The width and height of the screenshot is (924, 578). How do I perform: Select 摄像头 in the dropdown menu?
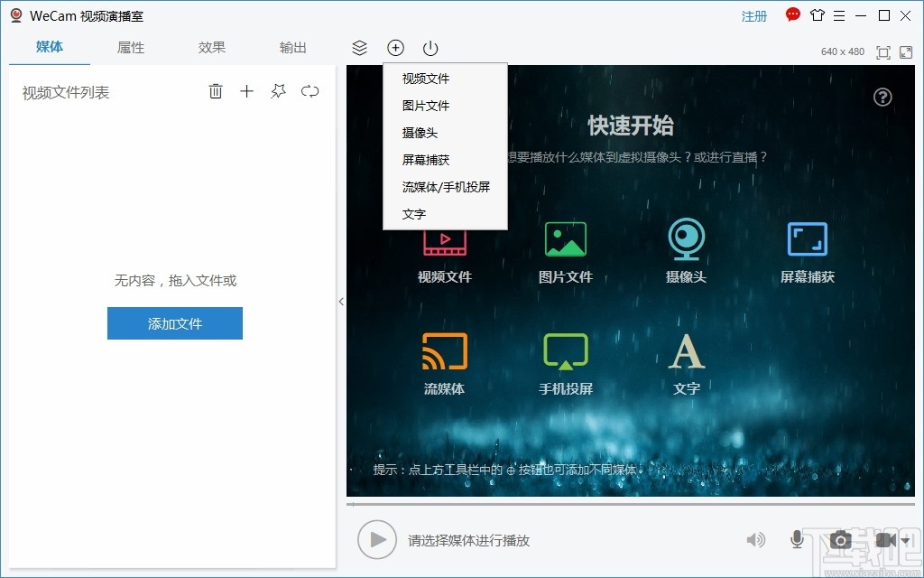pyautogui.click(x=445, y=133)
